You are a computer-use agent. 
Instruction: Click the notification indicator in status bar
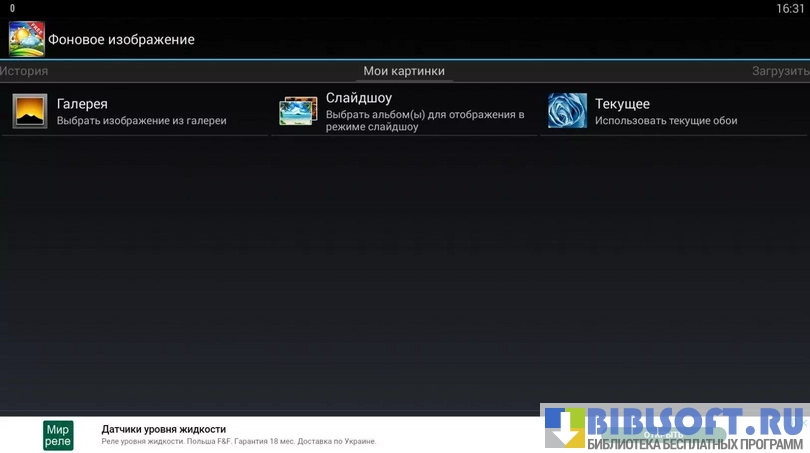[x=12, y=8]
